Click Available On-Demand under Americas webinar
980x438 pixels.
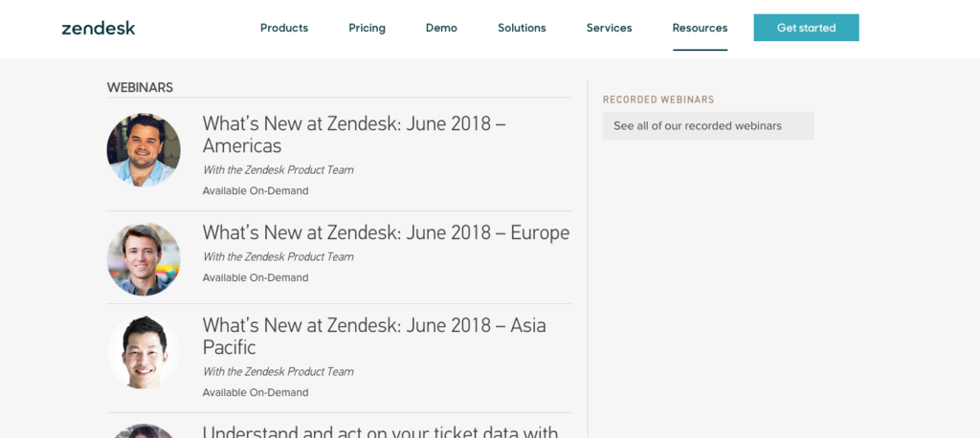(x=255, y=191)
